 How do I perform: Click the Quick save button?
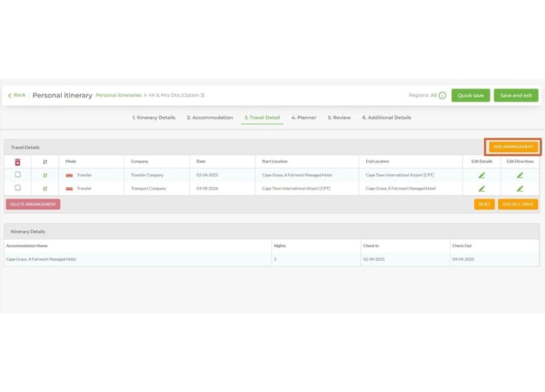[470, 95]
